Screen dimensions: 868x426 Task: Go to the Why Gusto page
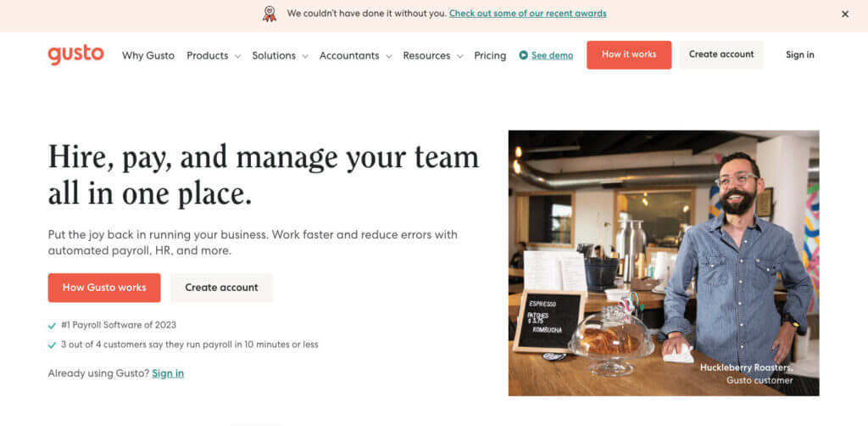point(147,55)
